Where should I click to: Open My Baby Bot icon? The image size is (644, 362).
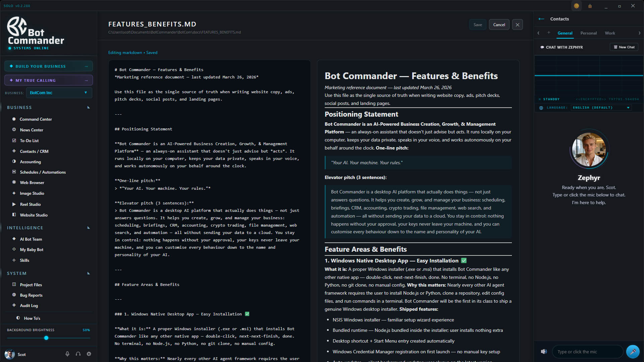point(14,249)
